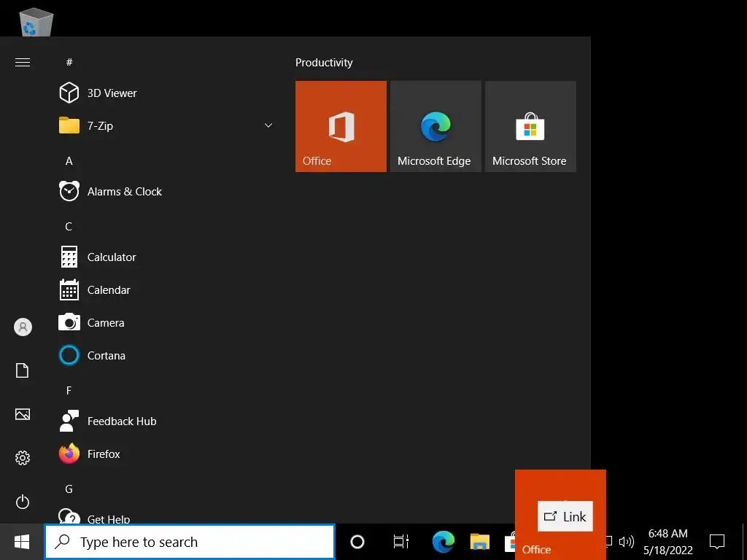This screenshot has height=560, width=747.
Task: Click the Cortana circle on the taskbar
Action: [x=357, y=542]
